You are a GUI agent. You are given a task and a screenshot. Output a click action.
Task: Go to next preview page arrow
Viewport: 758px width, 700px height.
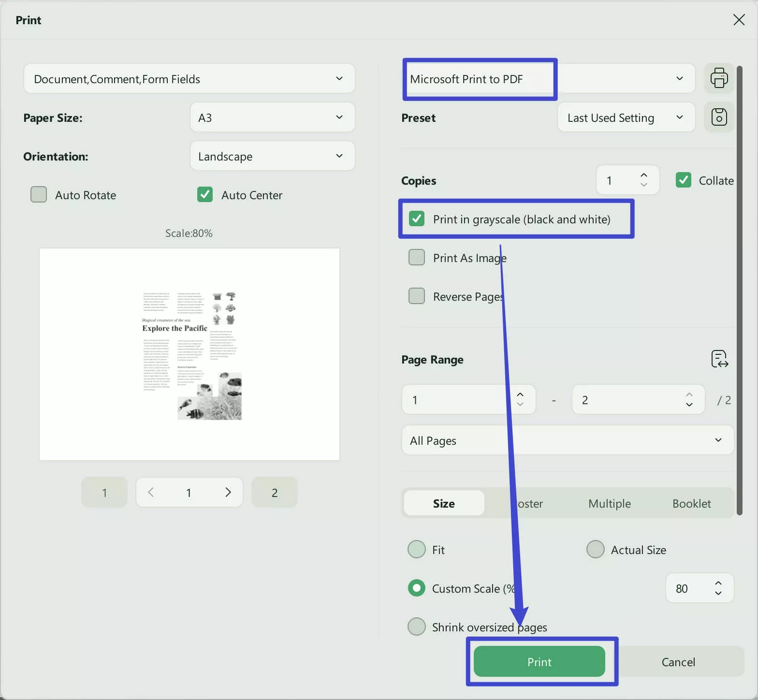[228, 492]
